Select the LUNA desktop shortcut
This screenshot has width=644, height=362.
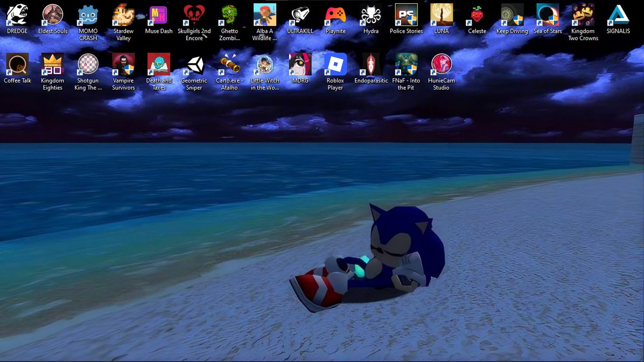tap(442, 15)
